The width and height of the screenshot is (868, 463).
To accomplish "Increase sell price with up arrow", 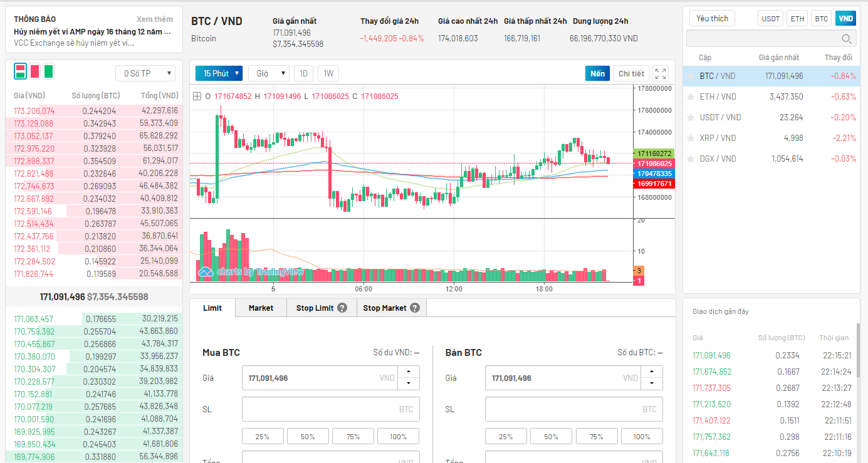I will click(652, 372).
